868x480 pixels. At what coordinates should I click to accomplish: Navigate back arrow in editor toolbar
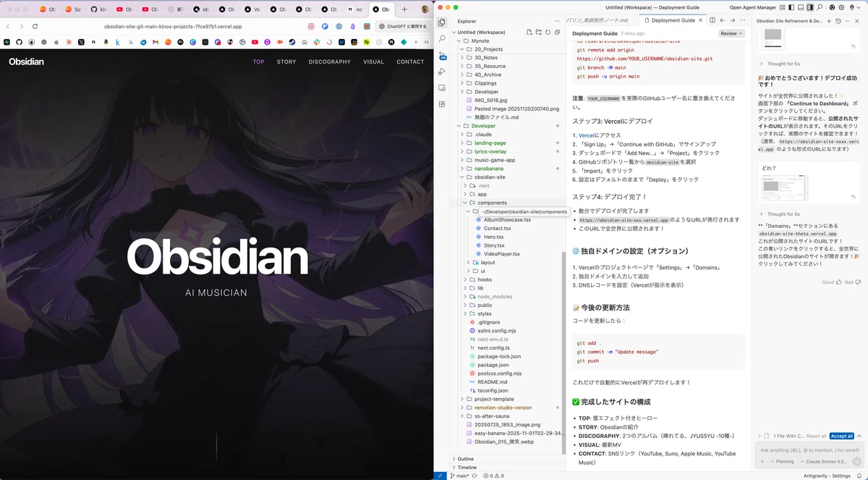722,20
